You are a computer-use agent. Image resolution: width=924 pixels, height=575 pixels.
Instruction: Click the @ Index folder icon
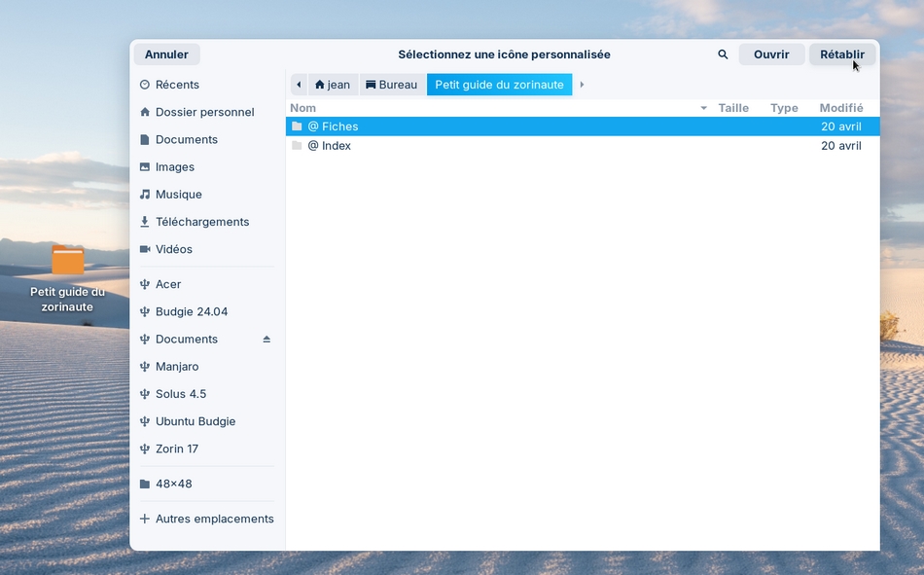(x=297, y=146)
